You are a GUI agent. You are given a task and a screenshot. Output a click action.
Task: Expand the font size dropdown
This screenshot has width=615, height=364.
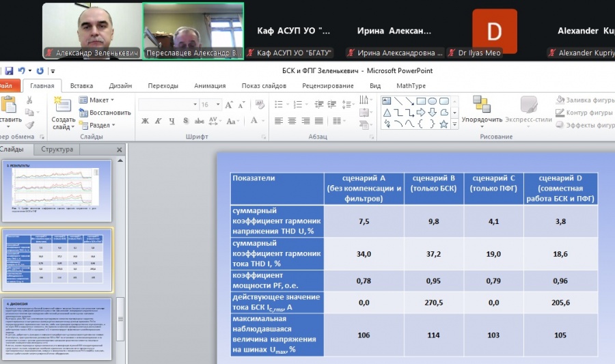[x=217, y=105]
